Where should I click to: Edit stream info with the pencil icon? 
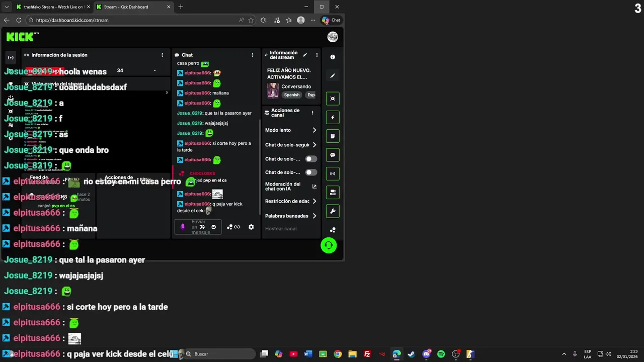click(305, 55)
